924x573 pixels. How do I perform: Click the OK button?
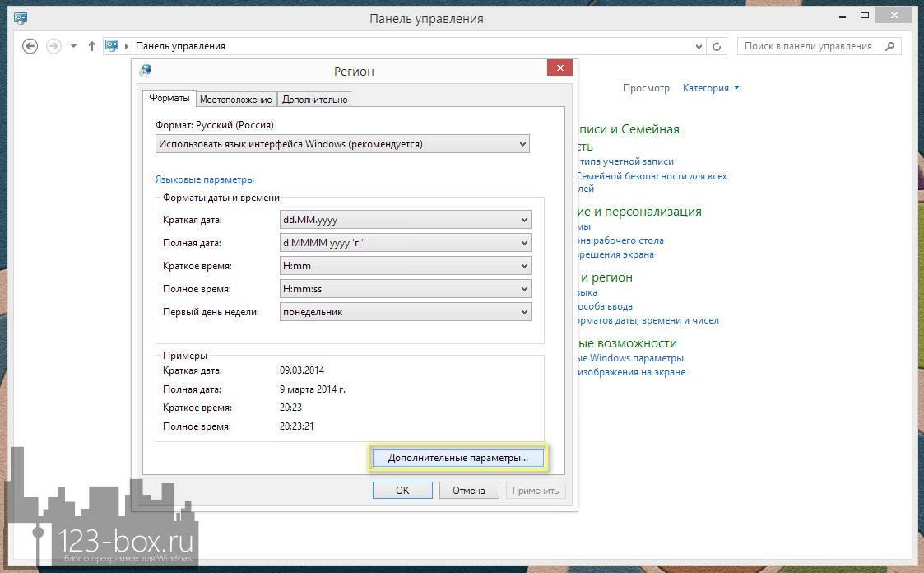pos(402,490)
